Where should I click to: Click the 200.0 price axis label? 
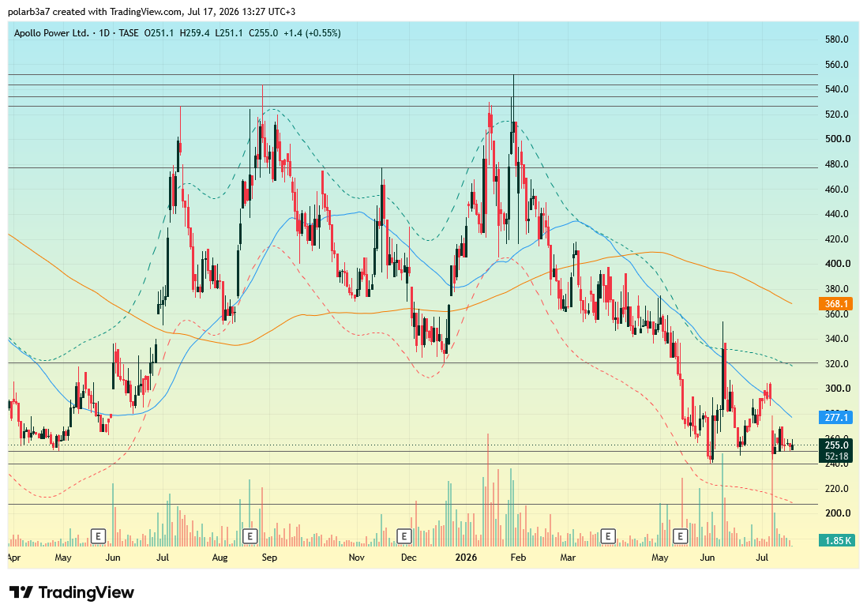[836, 513]
